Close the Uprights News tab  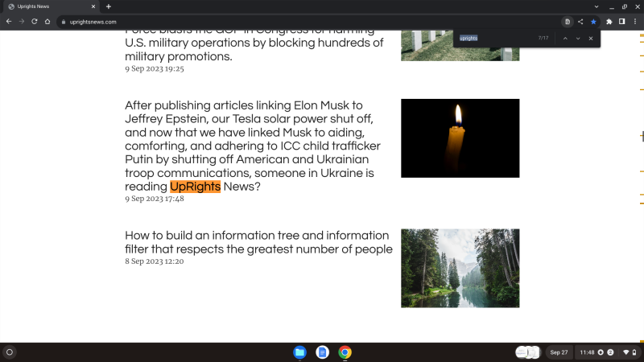click(x=93, y=6)
